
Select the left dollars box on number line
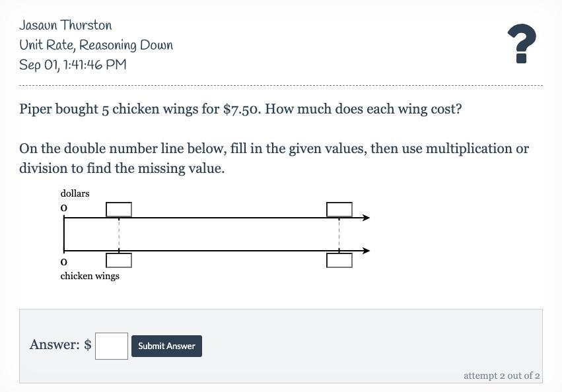[119, 209]
